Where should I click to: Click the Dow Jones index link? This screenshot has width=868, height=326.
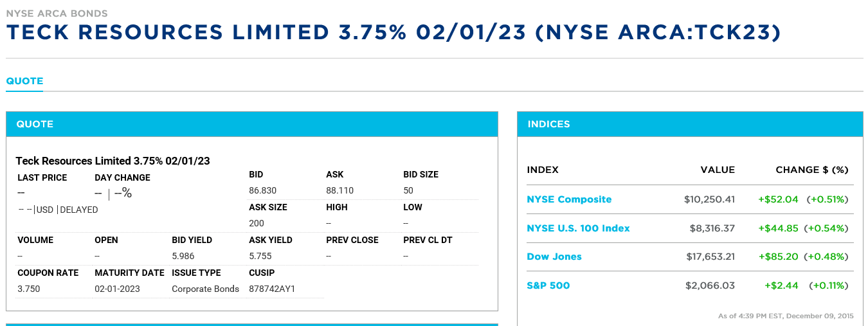pos(554,257)
